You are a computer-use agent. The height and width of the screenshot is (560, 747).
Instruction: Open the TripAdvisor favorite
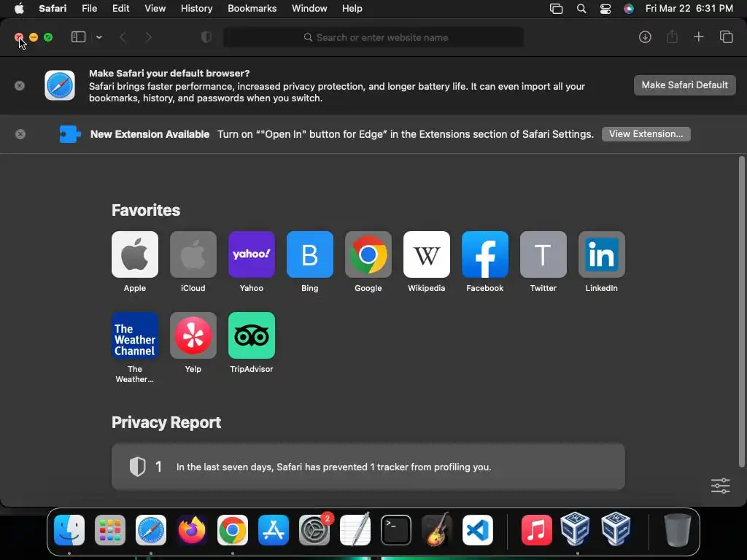[252, 335]
